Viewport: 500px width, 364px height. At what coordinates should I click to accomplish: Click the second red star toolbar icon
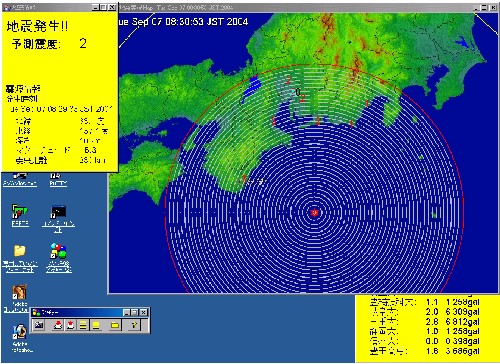tap(70, 325)
